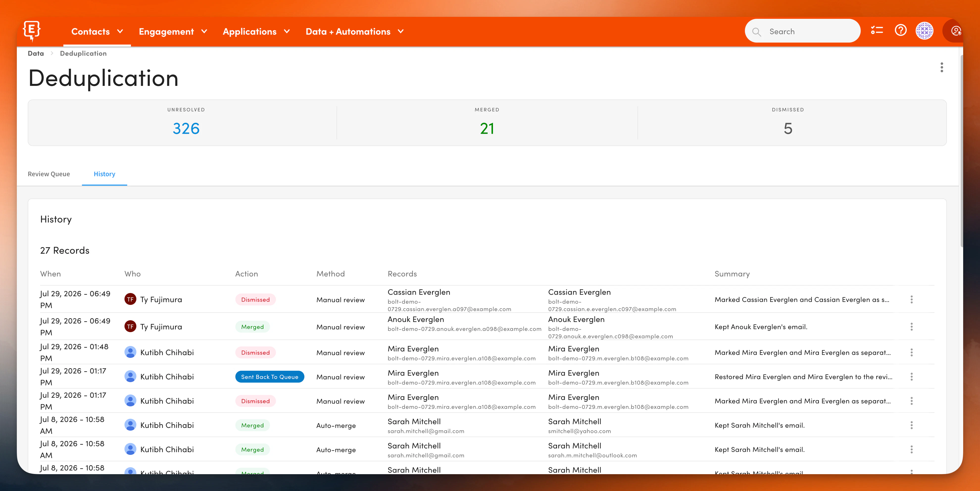This screenshot has height=491, width=980.
Task: Click the When column header
Action: tap(50, 274)
